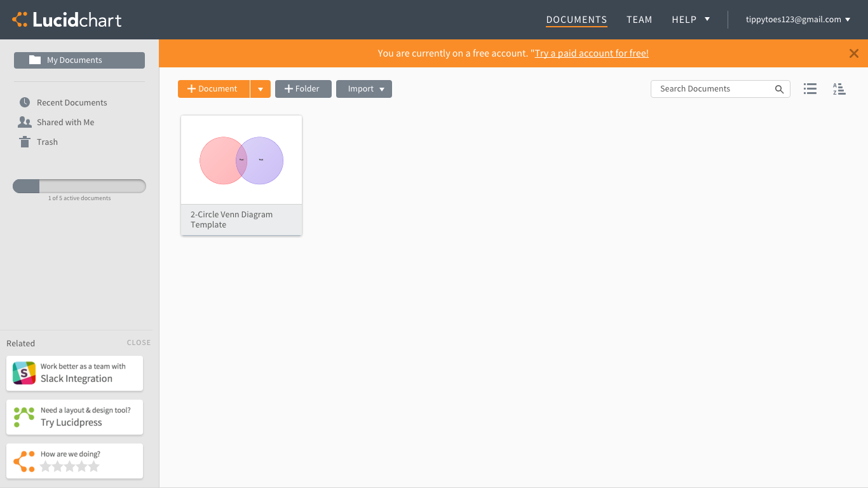This screenshot has height=488, width=868.
Task: Create a new Document
Action: pos(214,89)
